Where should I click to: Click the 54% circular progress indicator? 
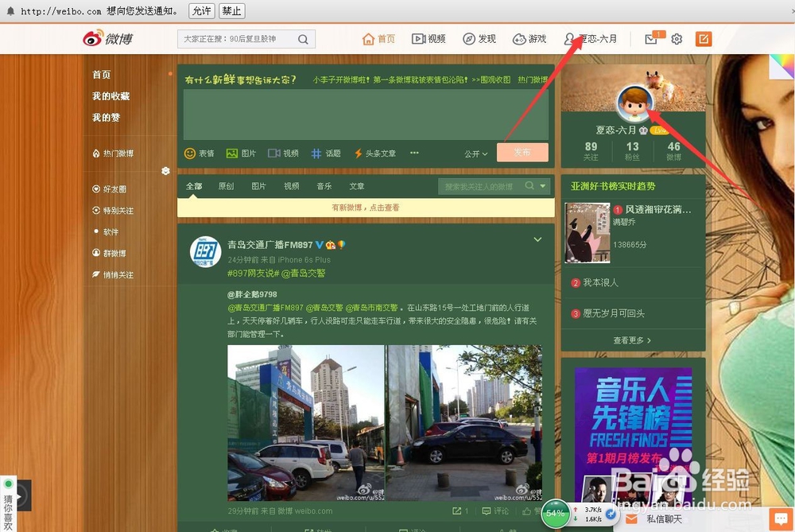click(555, 514)
